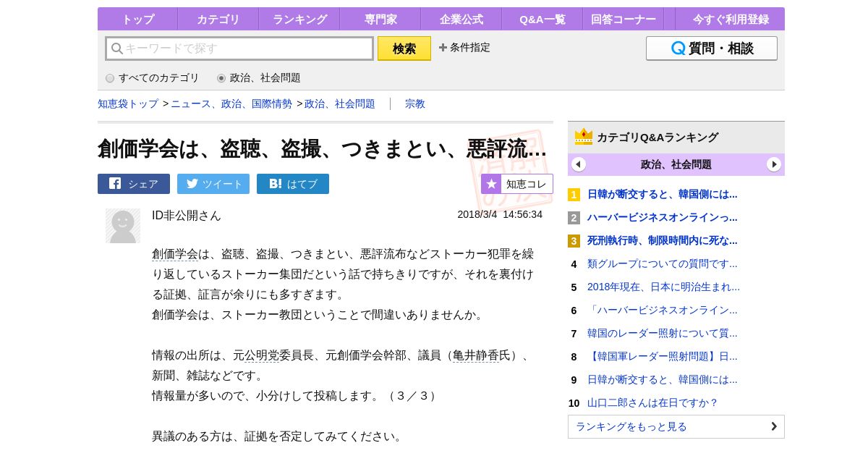Click the 亀井静香 keyword link

476,355
